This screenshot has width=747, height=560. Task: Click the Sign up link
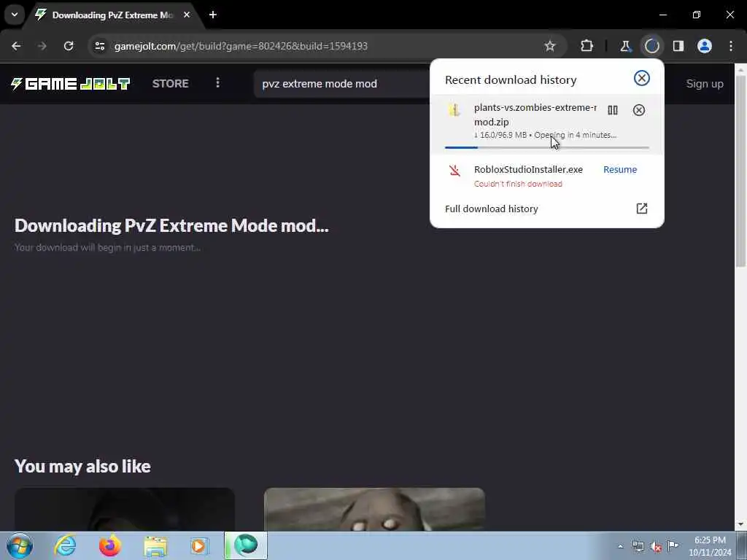704,84
